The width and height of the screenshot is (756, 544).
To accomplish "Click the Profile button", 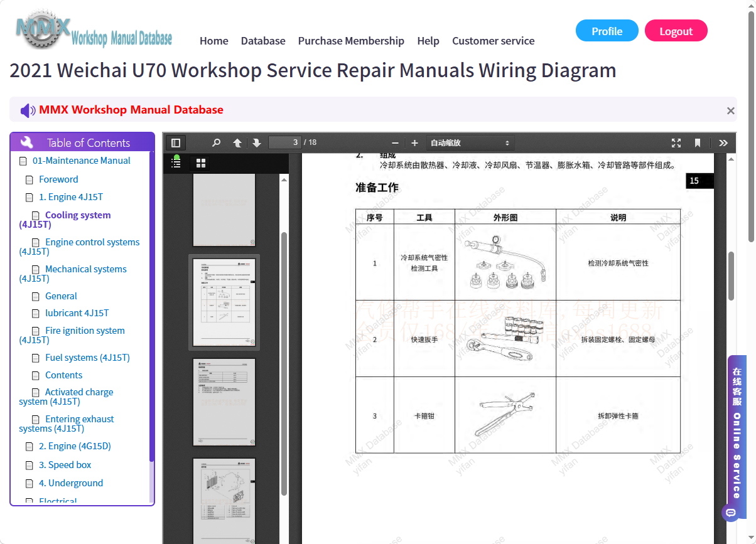I will (607, 31).
